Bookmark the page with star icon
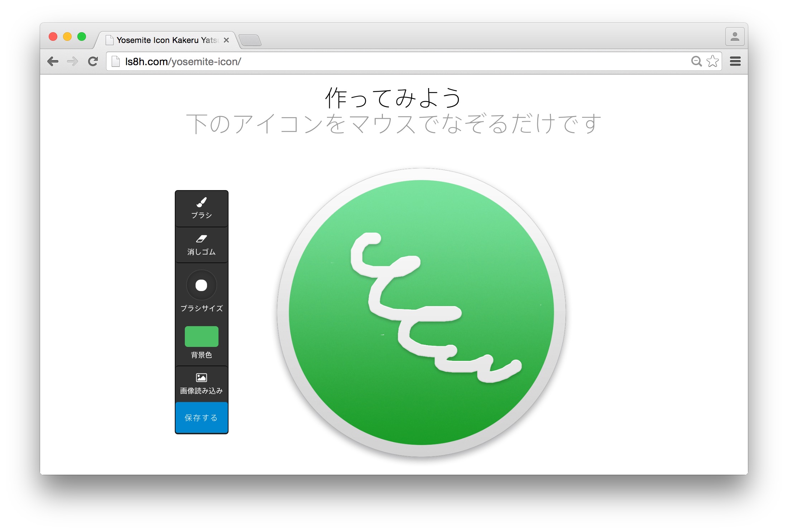788x532 pixels. [712, 62]
